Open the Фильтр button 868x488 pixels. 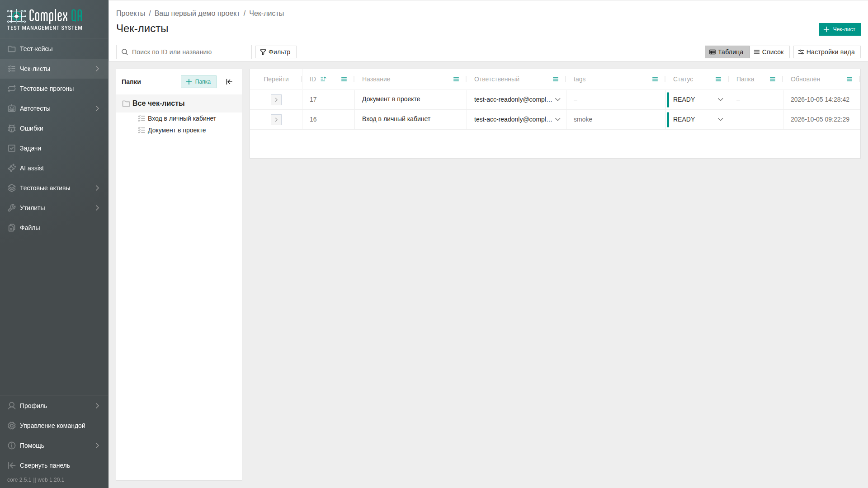pos(276,52)
